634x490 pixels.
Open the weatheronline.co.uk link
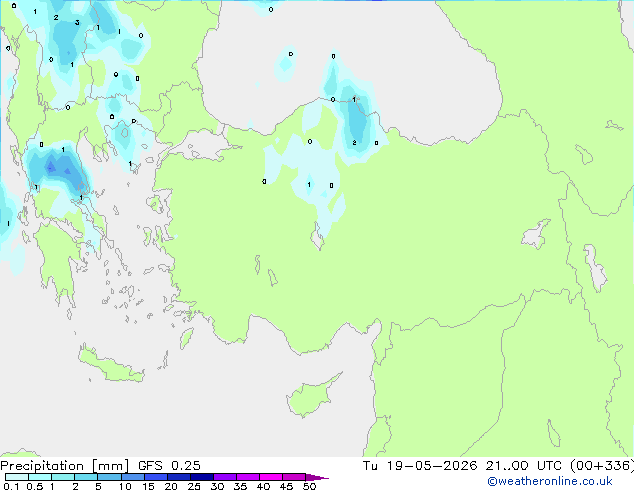pyautogui.click(x=550, y=481)
